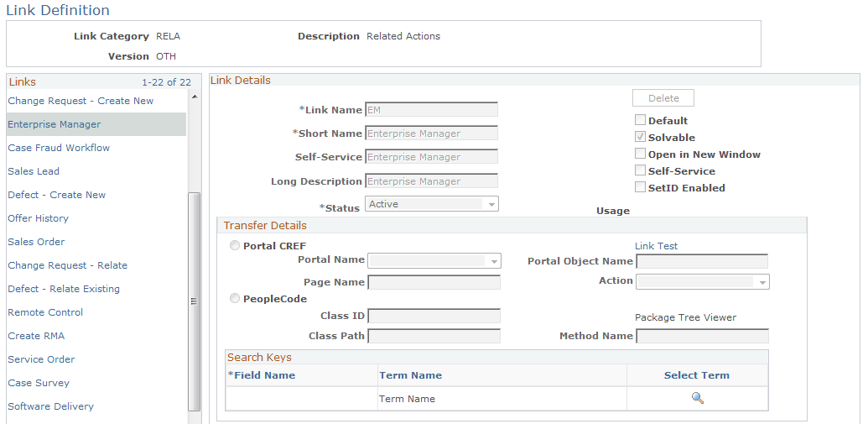The image size is (868, 424).
Task: Sort by Field Name column header
Action: click(262, 375)
